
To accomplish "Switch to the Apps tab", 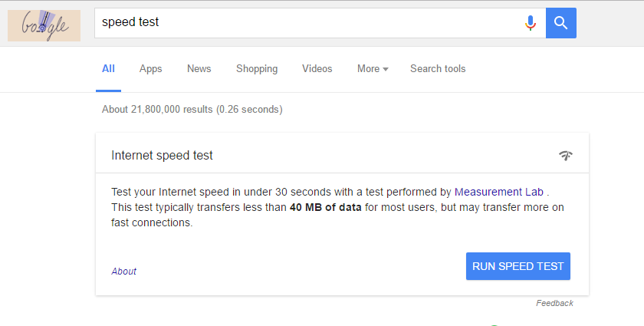I will tap(150, 69).
